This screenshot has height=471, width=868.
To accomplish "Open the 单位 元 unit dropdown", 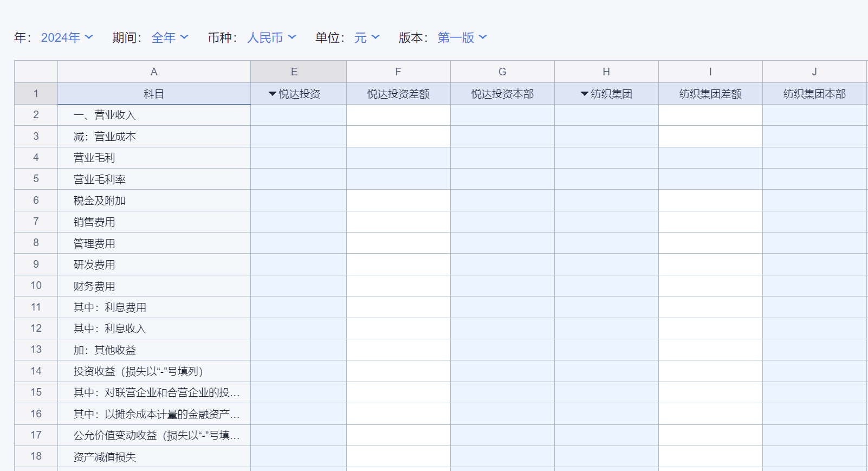I will click(367, 37).
